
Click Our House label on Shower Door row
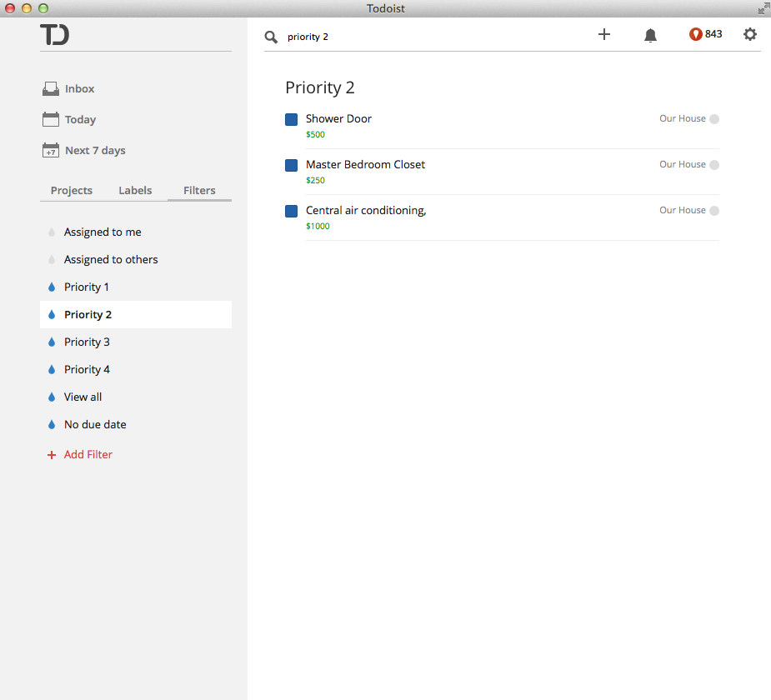click(683, 118)
